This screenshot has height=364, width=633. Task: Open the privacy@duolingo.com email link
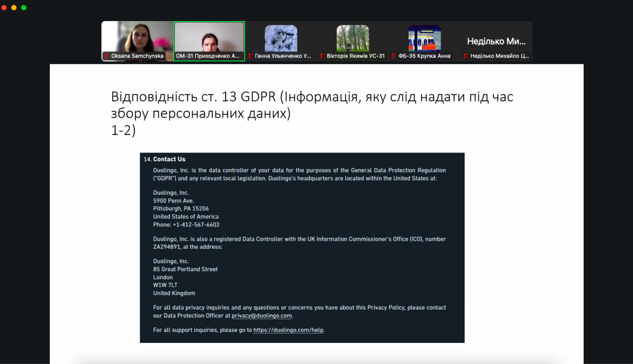262,316
